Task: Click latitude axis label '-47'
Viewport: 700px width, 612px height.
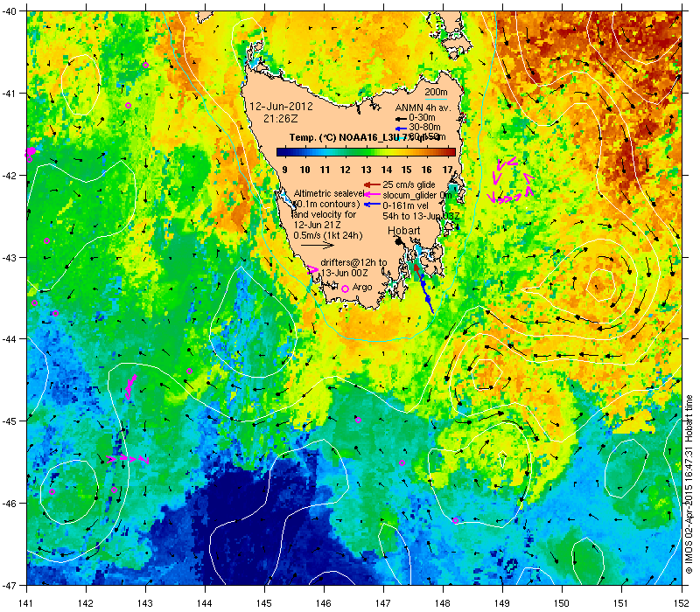Action: tap(9, 585)
